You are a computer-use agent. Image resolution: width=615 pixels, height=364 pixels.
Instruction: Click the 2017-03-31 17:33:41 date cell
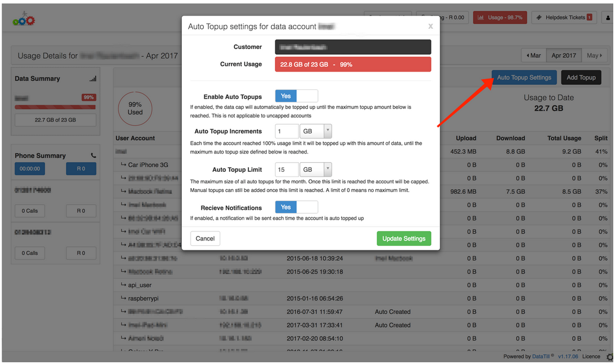[x=315, y=325]
